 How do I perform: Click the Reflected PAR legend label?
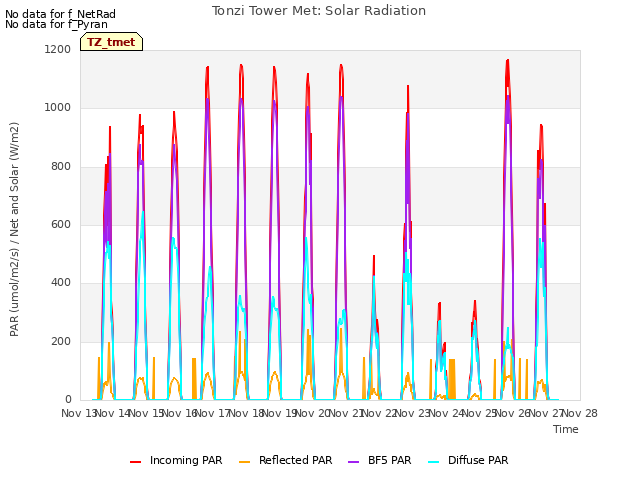click(296, 460)
